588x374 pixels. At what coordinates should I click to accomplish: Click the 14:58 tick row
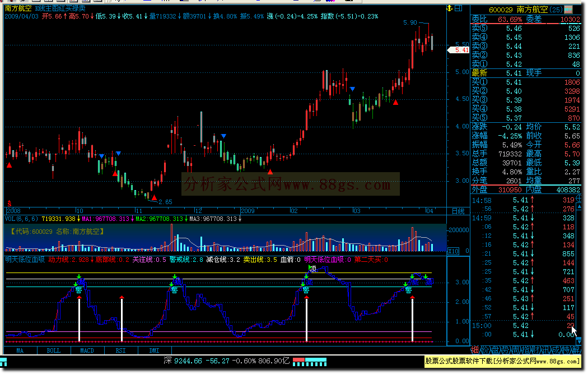(523, 200)
